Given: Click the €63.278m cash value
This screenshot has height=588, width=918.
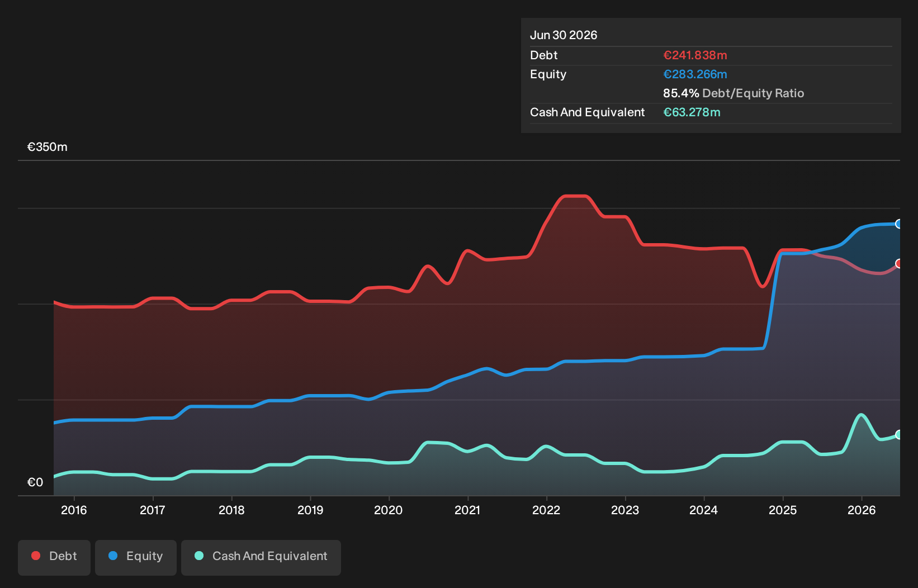Looking at the screenshot, I should pos(692,112).
